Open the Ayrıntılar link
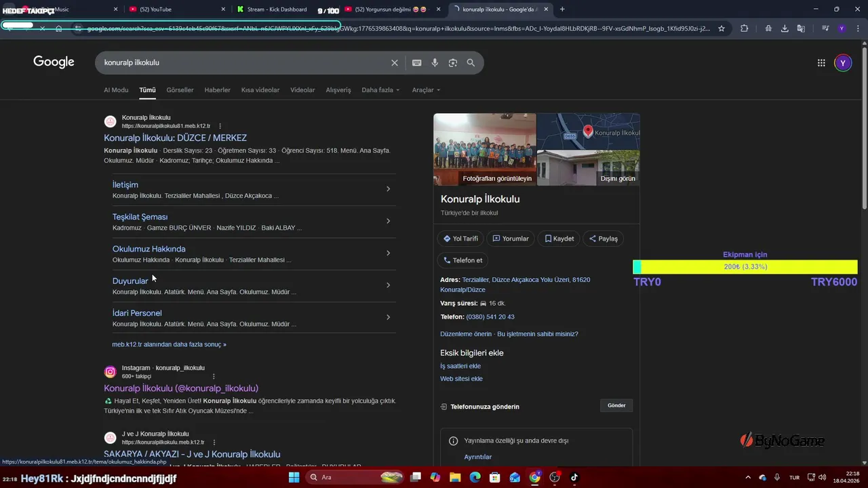 click(x=478, y=457)
